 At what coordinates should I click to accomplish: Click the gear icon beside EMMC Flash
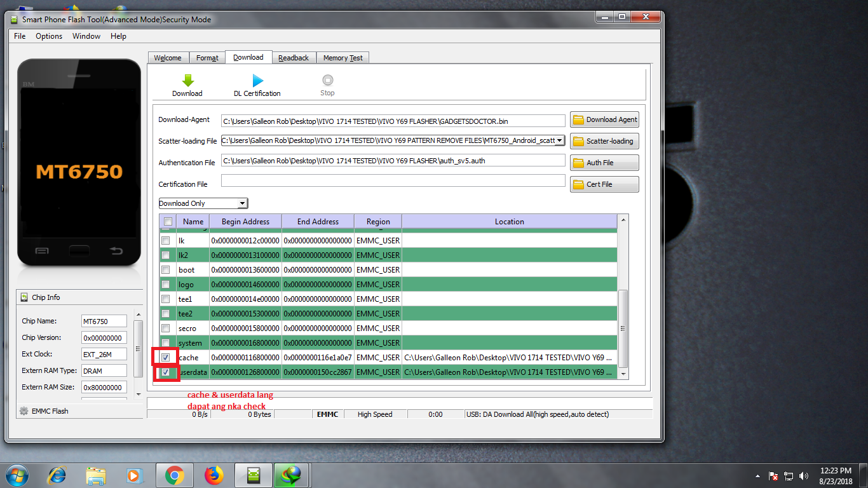24,411
